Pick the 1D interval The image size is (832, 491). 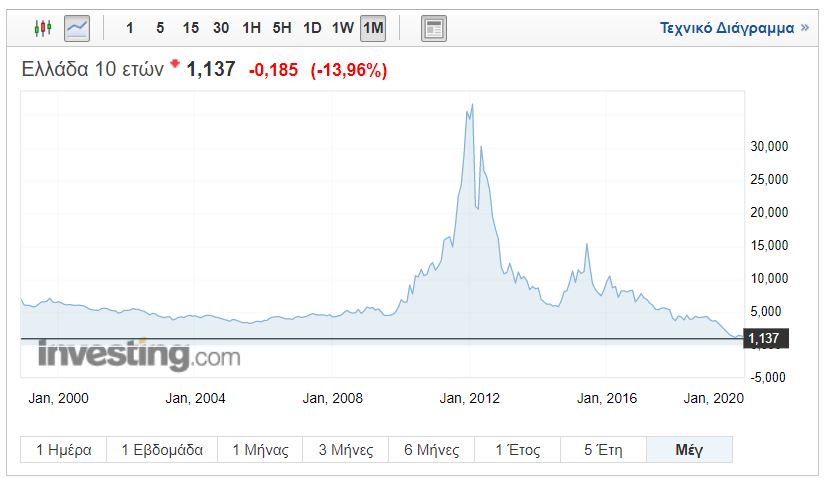(312, 28)
